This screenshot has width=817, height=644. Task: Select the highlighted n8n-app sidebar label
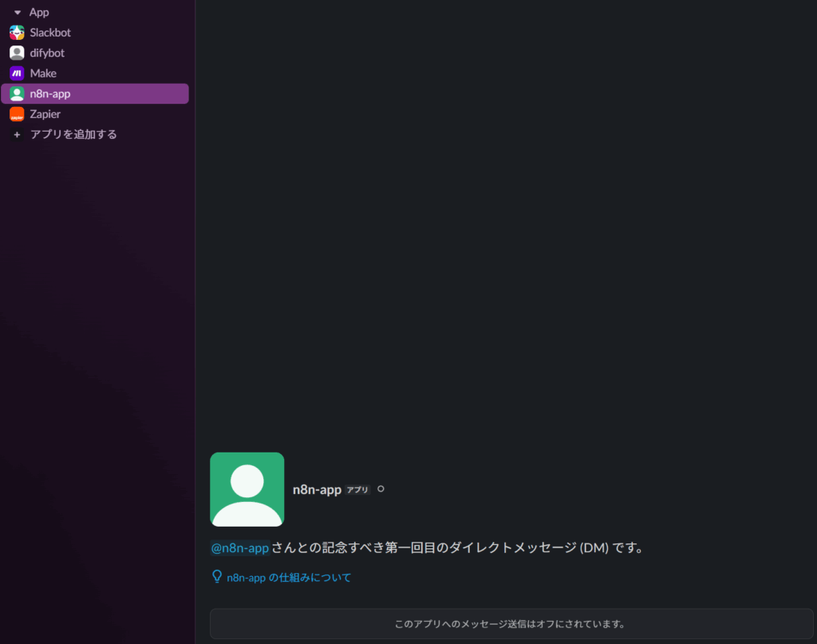(x=50, y=94)
